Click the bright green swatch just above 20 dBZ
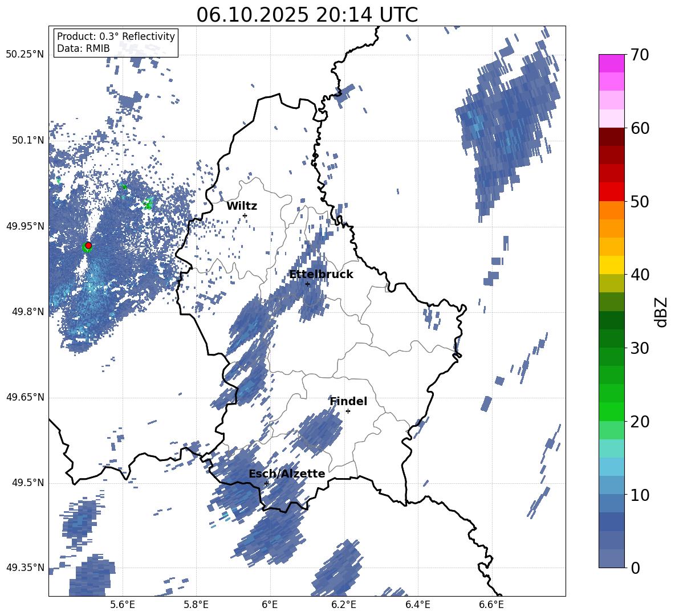 pyautogui.click(x=611, y=411)
